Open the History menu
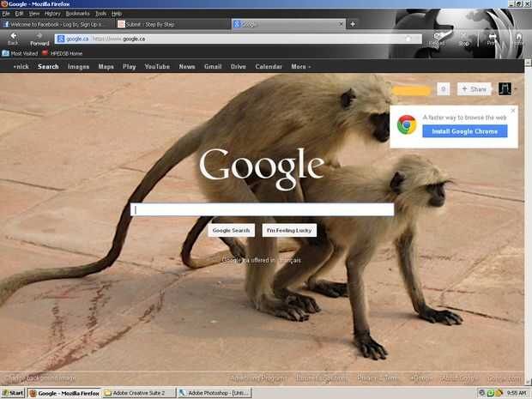Viewport: 532px width, 399px height. (x=52, y=14)
